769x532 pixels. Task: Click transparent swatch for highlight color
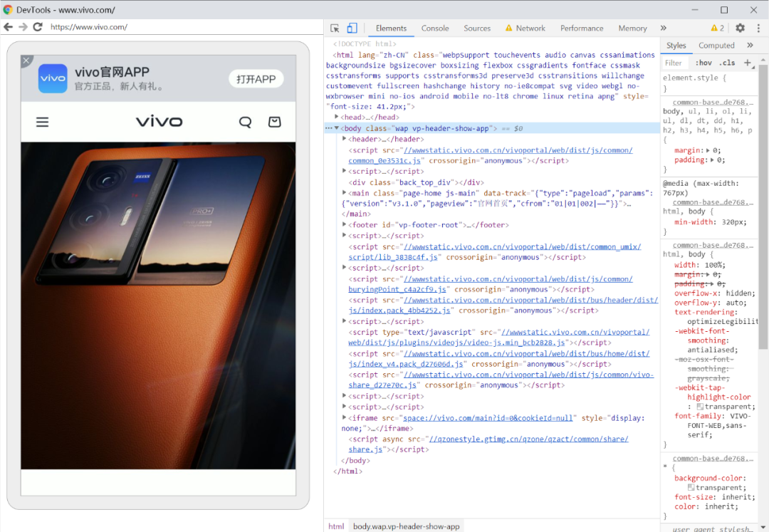[700, 407]
